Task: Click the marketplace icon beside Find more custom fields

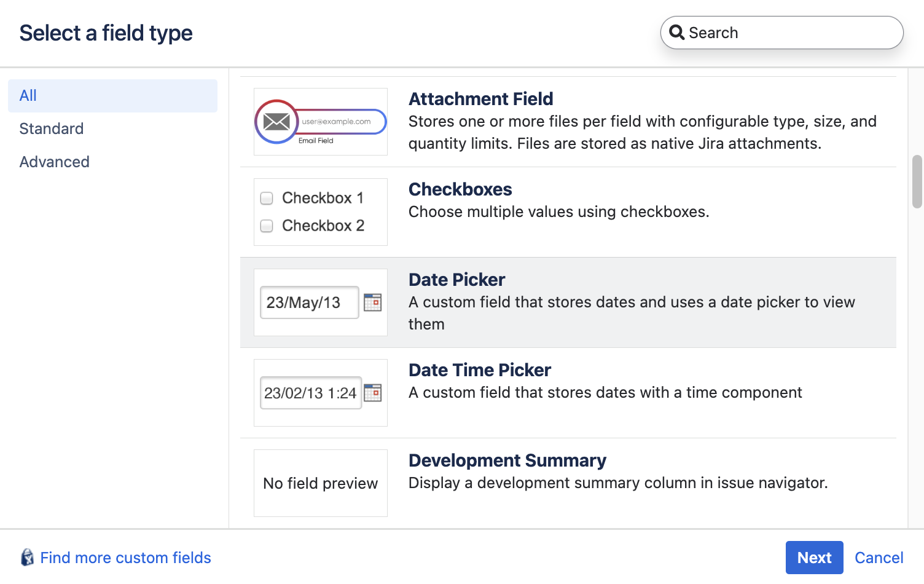Action: [x=27, y=558]
